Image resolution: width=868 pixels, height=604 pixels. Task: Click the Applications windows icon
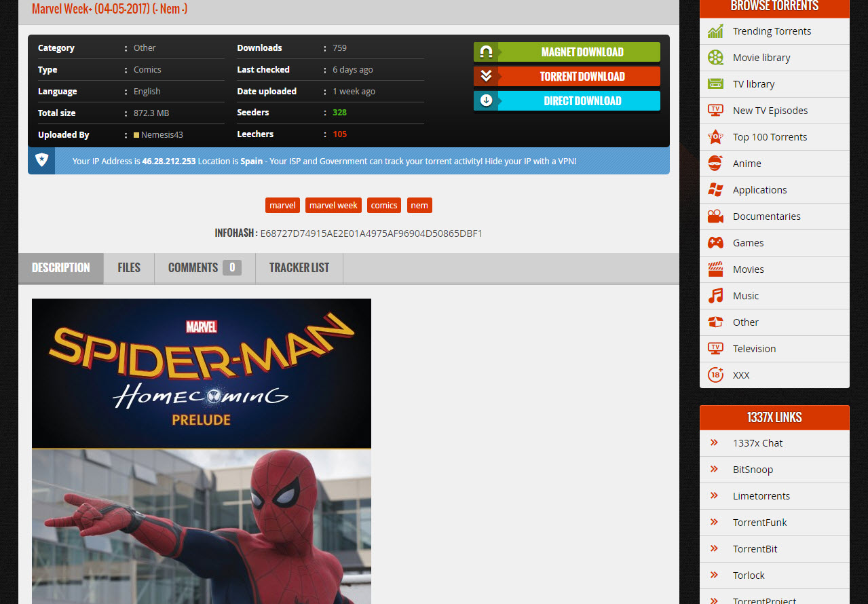(715, 190)
